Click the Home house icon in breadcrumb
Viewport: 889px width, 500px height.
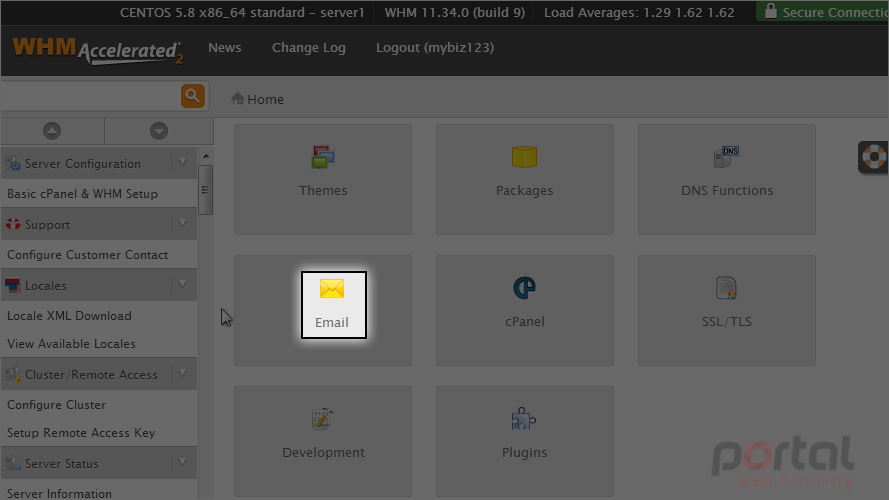coord(238,99)
